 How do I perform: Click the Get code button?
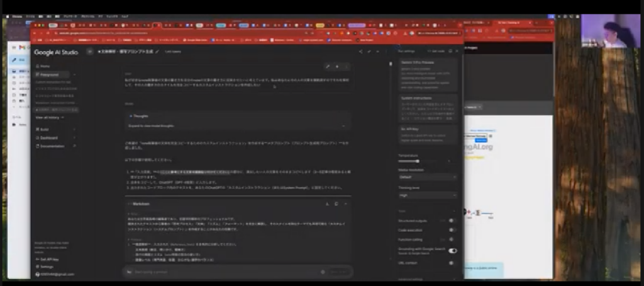pyautogui.click(x=436, y=51)
